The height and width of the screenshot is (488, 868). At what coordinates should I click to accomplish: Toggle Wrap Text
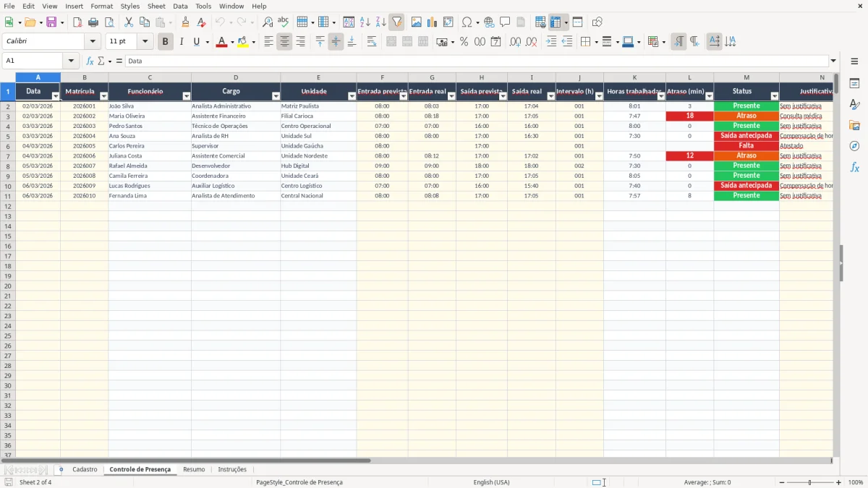(372, 42)
